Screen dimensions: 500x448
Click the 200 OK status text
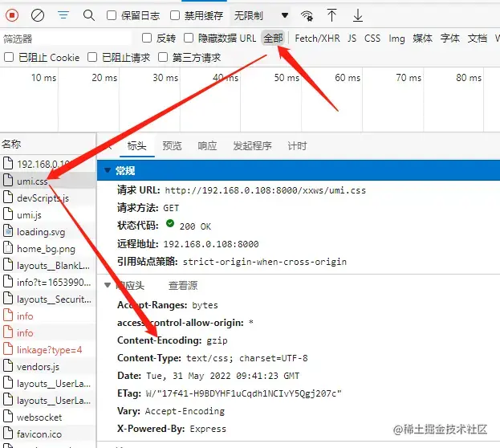point(195,226)
